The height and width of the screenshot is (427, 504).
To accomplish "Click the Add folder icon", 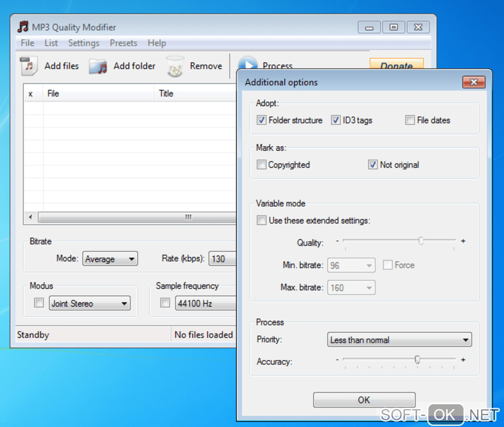I will (x=98, y=66).
